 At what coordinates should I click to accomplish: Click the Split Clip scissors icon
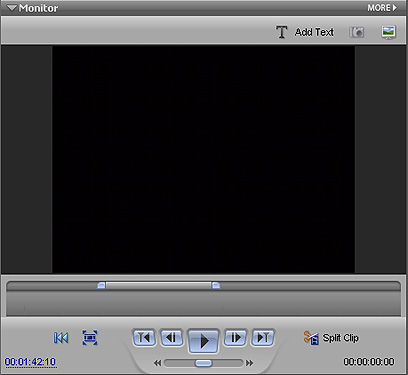[311, 338]
